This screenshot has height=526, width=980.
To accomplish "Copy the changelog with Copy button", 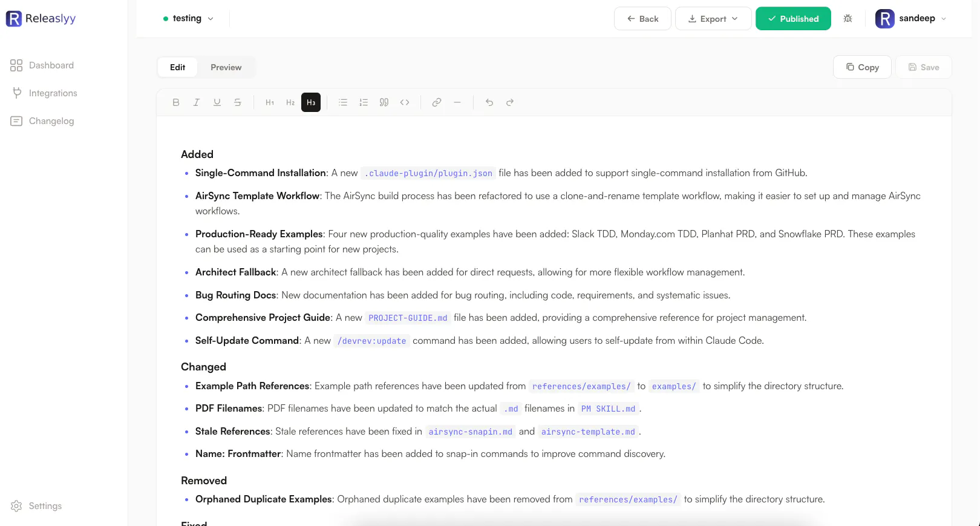I will click(862, 67).
